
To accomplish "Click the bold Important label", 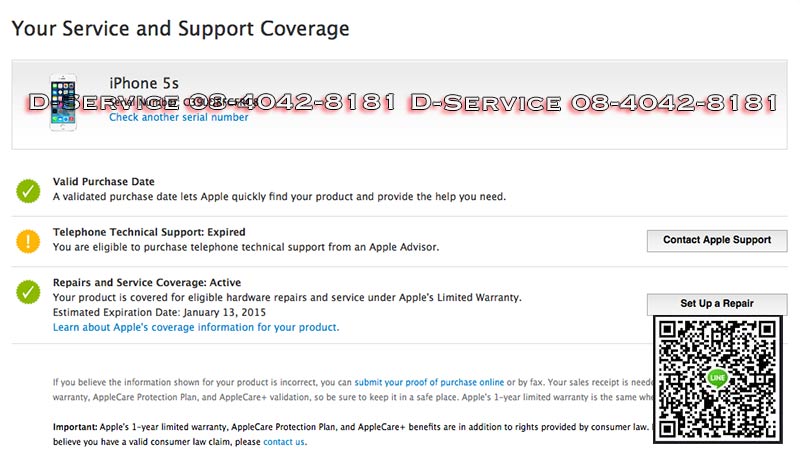I will coord(76,426).
